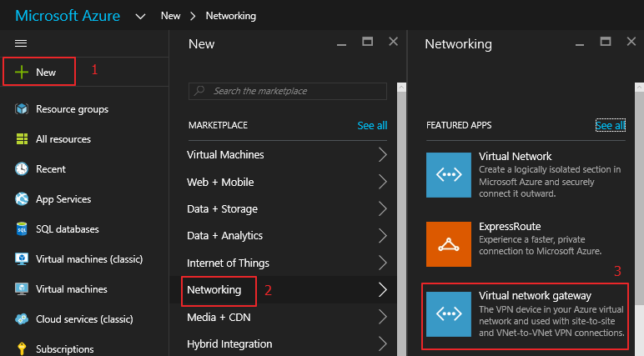Image resolution: width=644 pixels, height=356 pixels.
Task: Expand Virtual Machines category chevron
Action: click(382, 155)
